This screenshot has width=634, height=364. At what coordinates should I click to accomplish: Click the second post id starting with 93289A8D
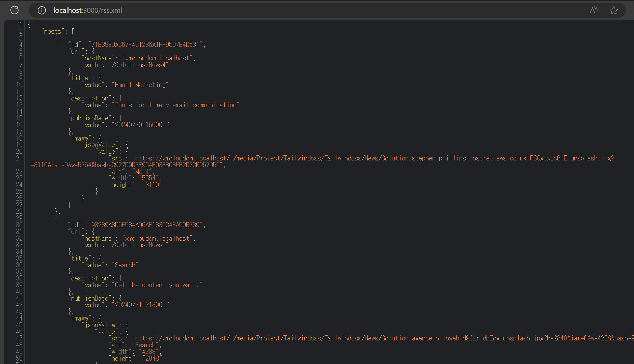tap(145, 225)
